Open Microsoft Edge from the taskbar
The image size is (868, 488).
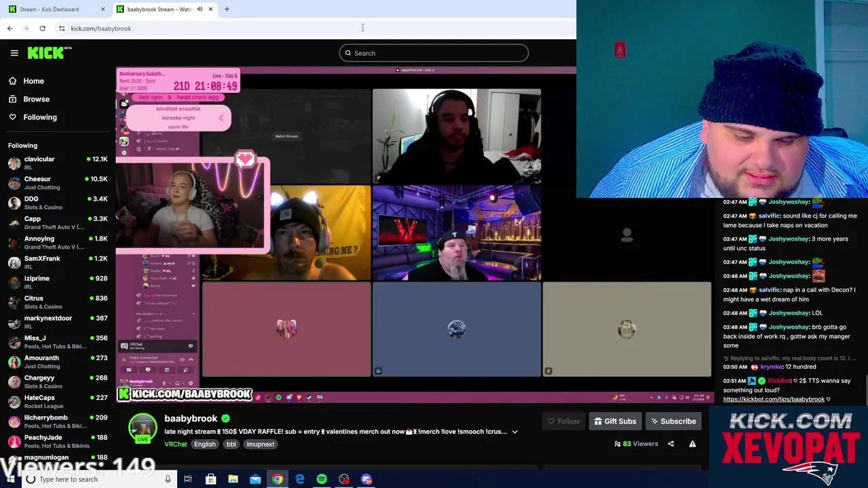300,479
